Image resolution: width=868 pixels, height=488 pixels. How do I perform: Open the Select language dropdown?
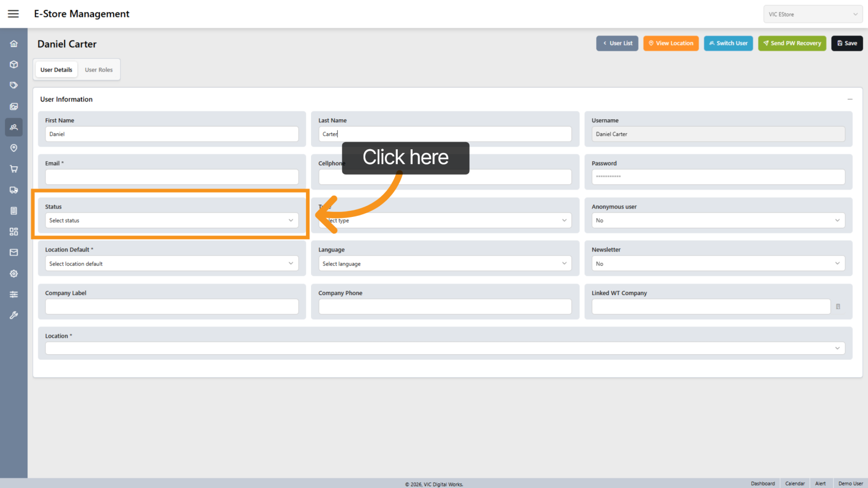pos(444,264)
